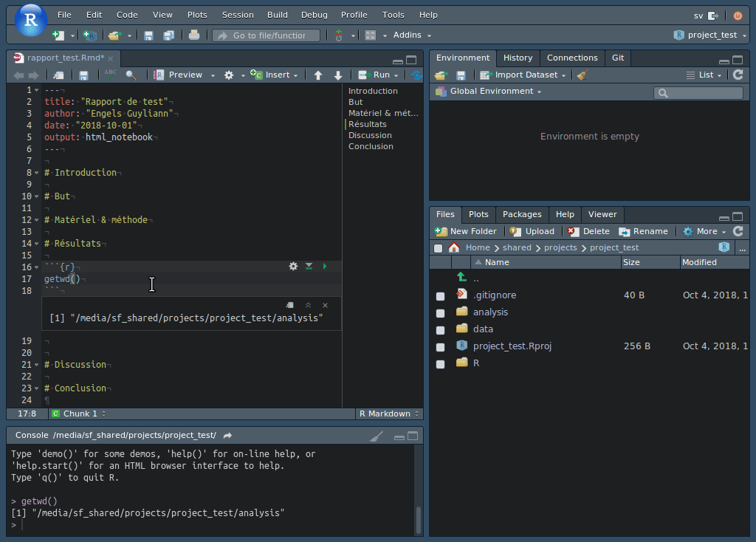Tick the checkbox for analysis folder

pyautogui.click(x=440, y=313)
